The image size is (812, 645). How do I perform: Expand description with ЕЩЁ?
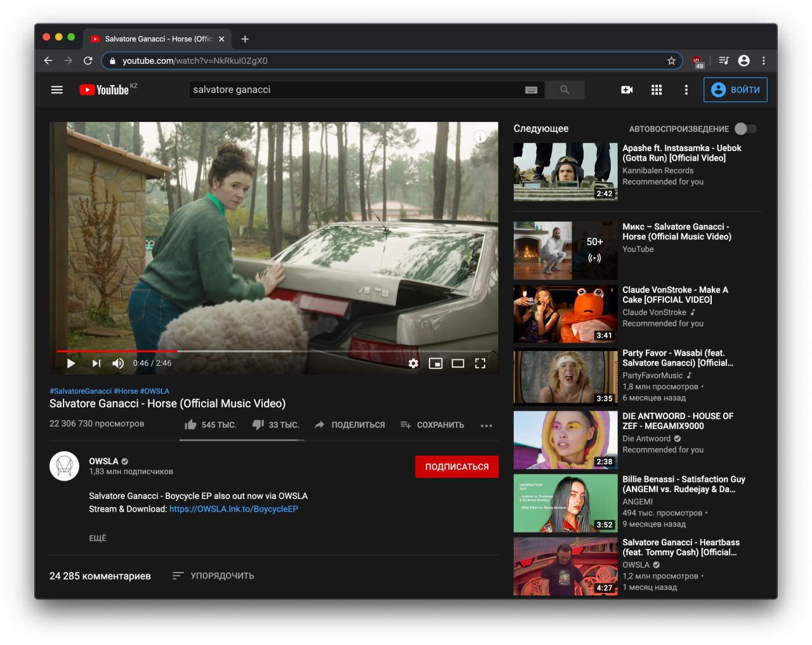pos(98,538)
